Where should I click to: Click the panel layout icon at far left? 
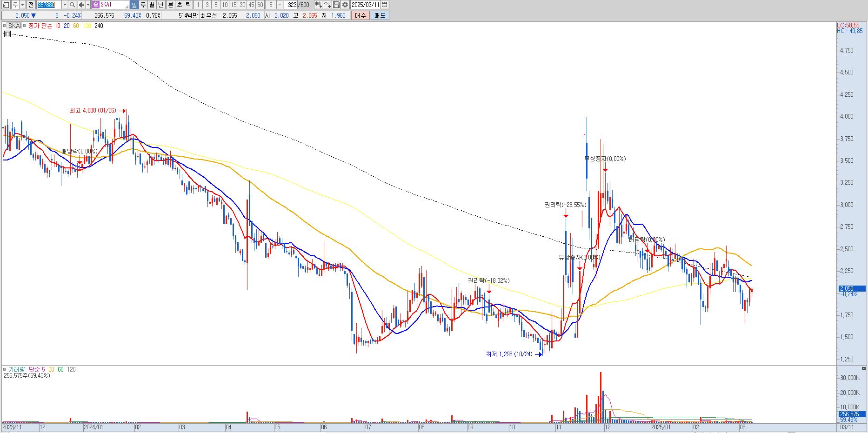pyautogui.click(x=6, y=5)
